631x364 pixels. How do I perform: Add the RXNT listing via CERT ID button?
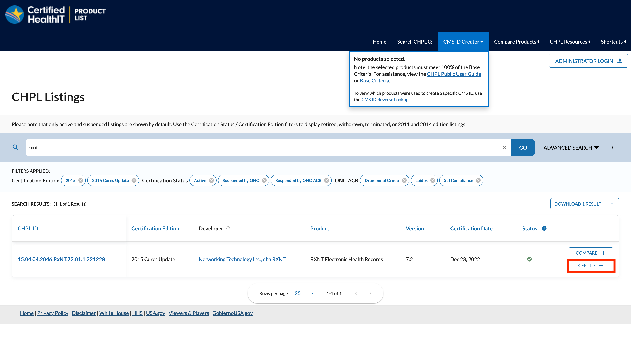pyautogui.click(x=590, y=266)
